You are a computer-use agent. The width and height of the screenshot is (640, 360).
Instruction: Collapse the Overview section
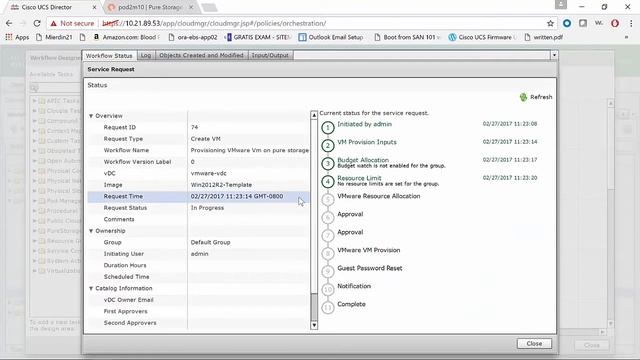(91, 116)
